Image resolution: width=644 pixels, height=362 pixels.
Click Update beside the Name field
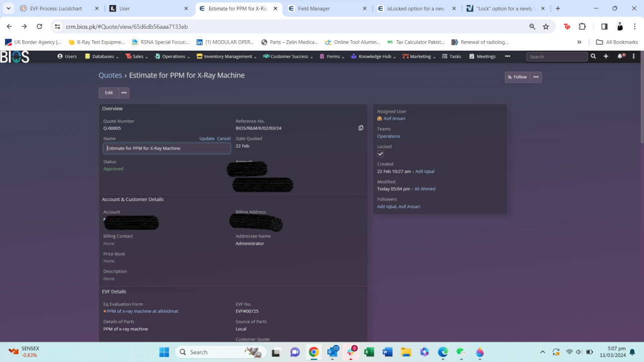tap(207, 139)
